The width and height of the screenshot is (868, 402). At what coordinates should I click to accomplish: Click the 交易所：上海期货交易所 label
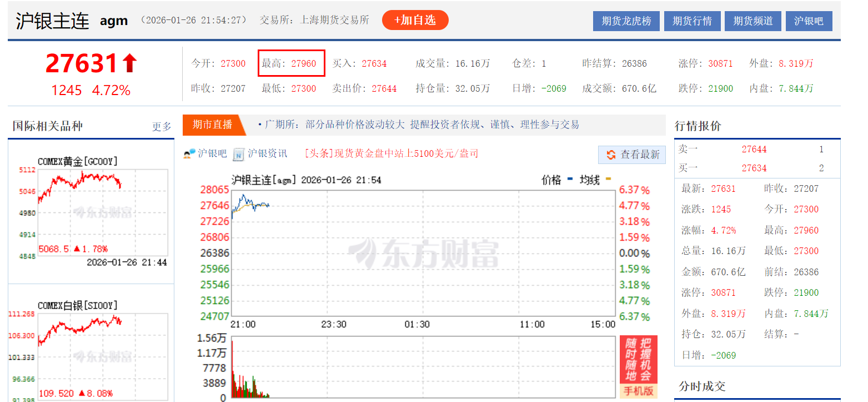pyautogui.click(x=314, y=20)
